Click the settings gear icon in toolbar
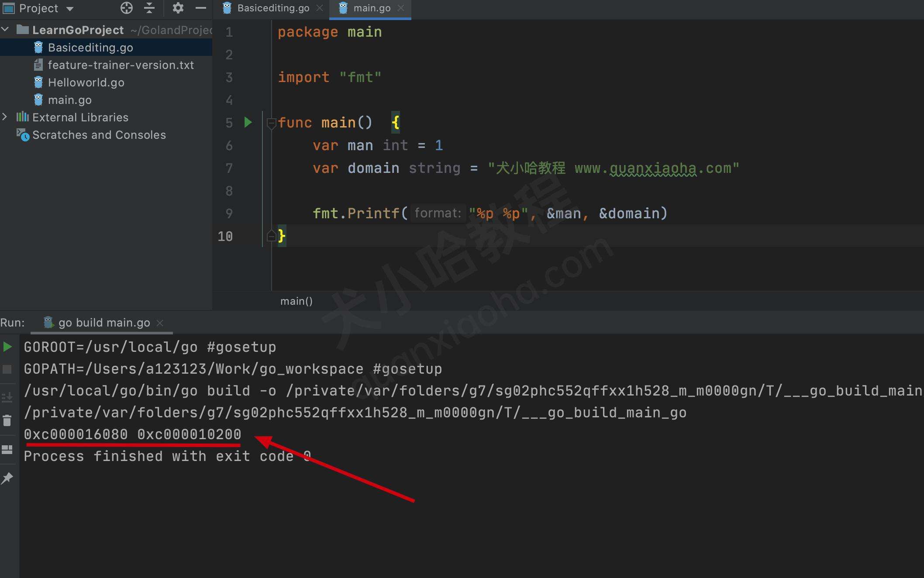The width and height of the screenshot is (924, 578). 177,8
